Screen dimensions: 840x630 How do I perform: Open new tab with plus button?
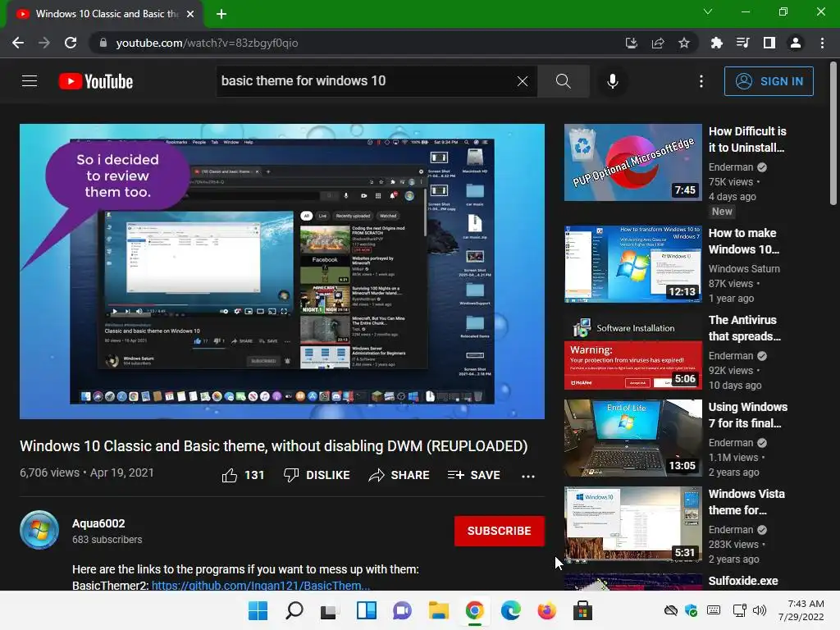tap(221, 14)
